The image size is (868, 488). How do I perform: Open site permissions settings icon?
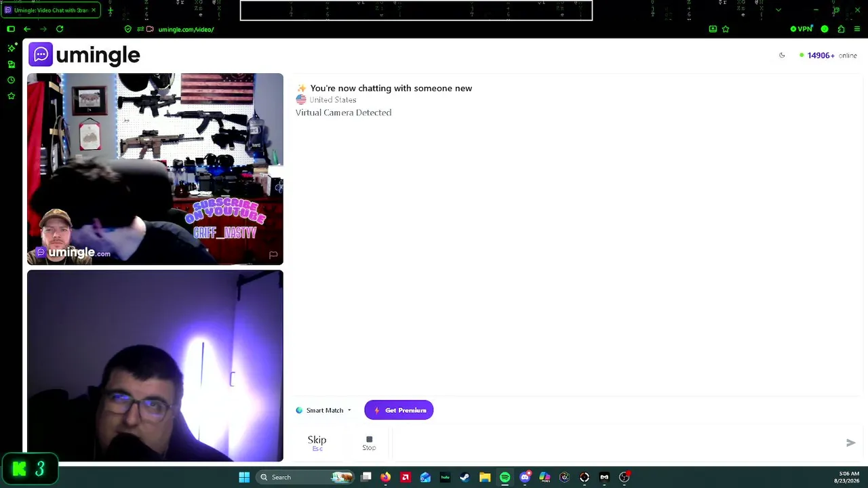[x=140, y=29]
